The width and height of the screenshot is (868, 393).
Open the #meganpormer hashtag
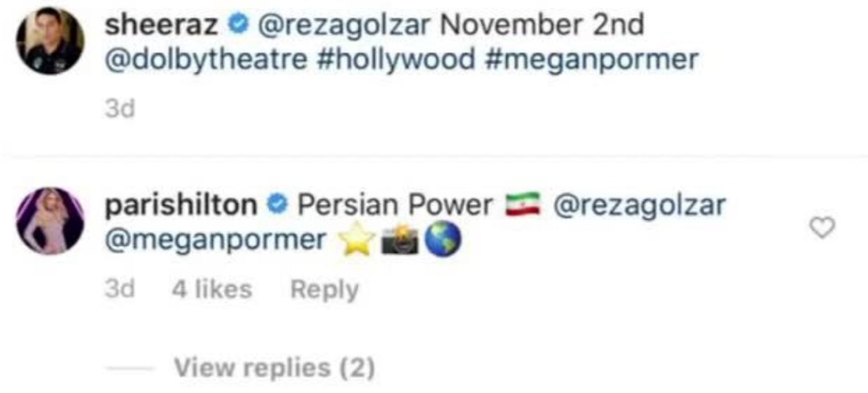point(592,60)
